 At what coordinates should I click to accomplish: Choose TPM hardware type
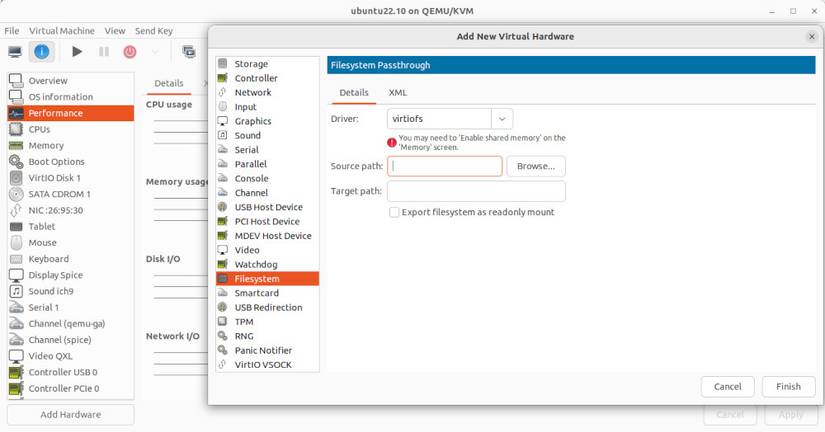point(267,322)
